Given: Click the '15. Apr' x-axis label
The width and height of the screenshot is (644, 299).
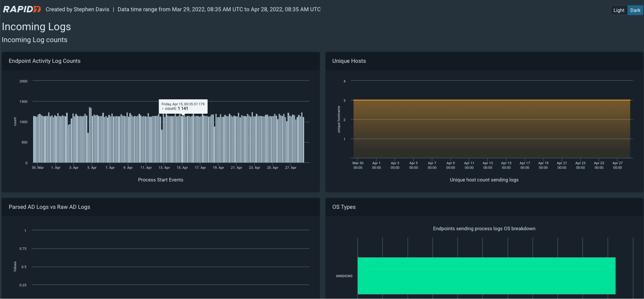Looking at the screenshot, I should coord(182,168).
